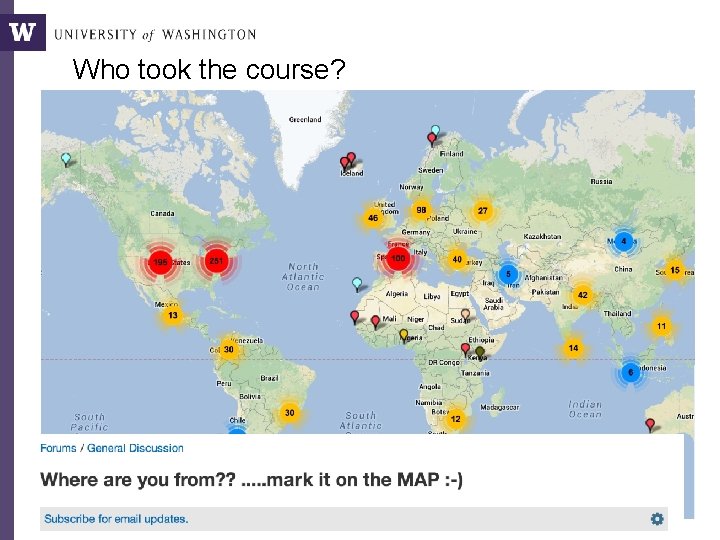Select the yellow cluster labeled 30 near Venezuela
This screenshot has width=720, height=540.
(x=228, y=349)
